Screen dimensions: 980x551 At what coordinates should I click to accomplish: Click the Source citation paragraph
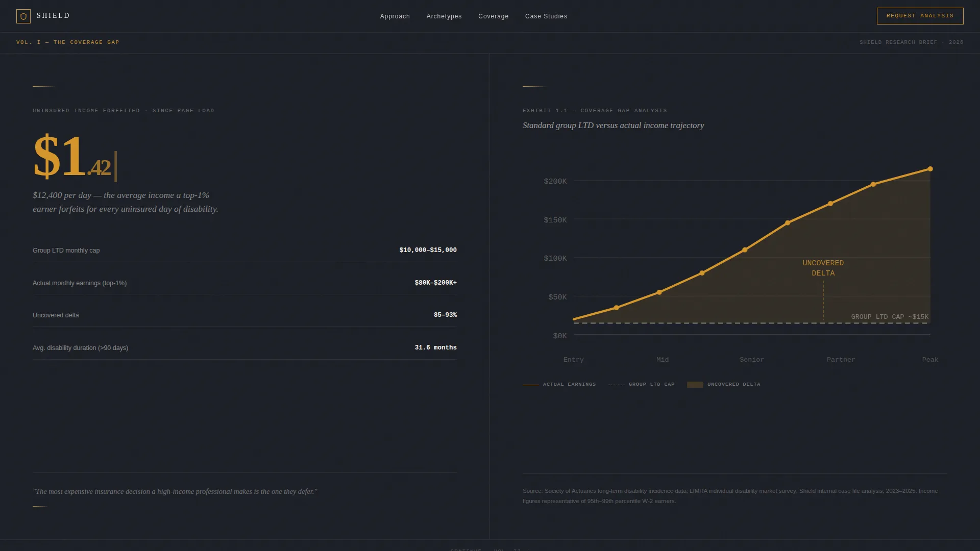click(730, 496)
